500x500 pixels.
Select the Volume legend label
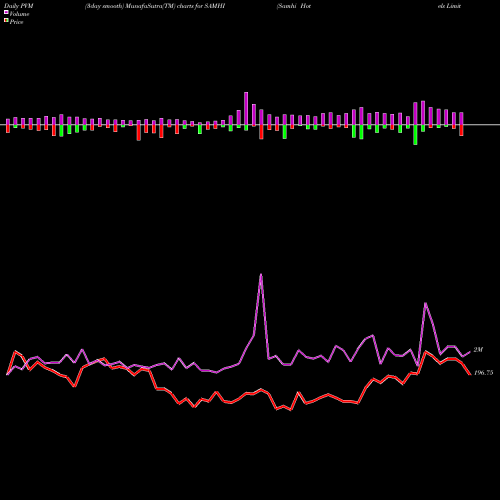pyautogui.click(x=19, y=14)
